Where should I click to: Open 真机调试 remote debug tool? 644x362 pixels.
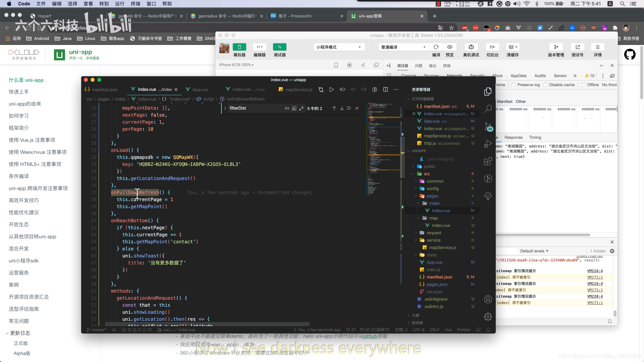tap(471, 47)
